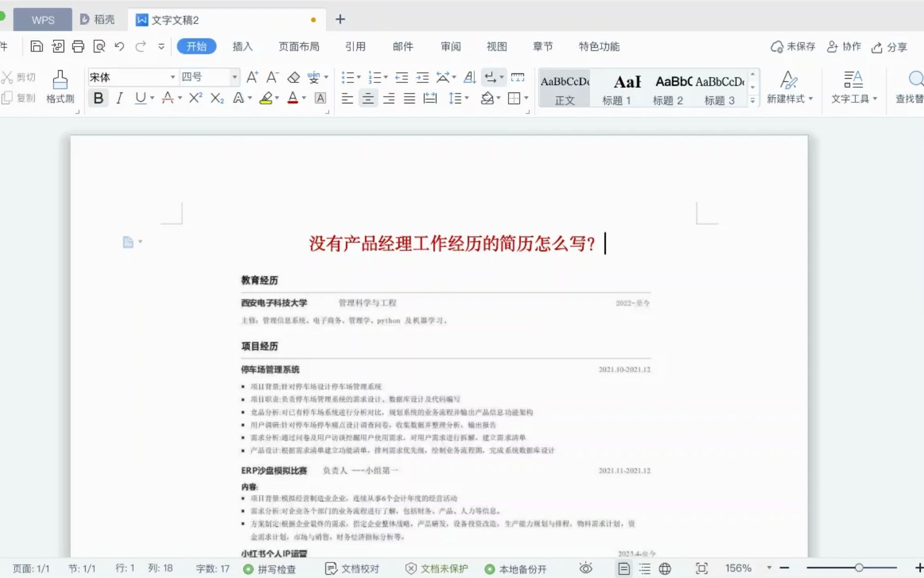Open Text Tools menu button
The image size is (924, 578).
[x=854, y=87]
